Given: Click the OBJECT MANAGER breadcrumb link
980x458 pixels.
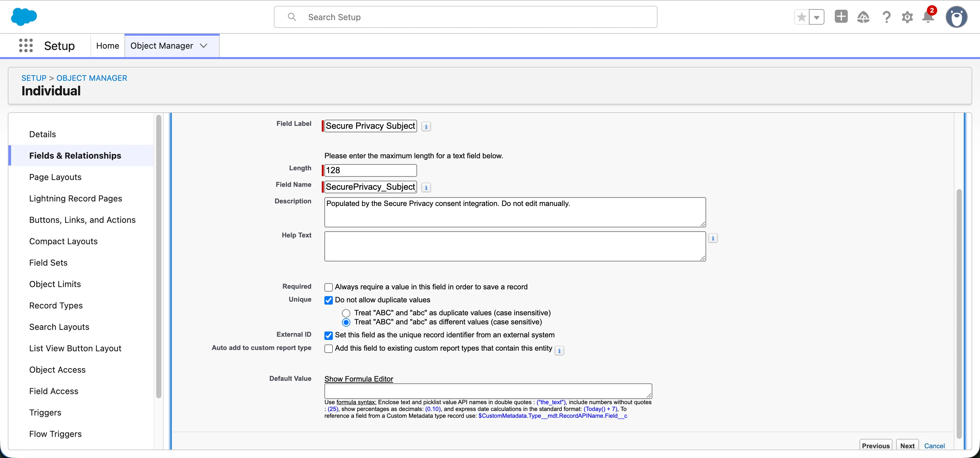Looking at the screenshot, I should (92, 78).
